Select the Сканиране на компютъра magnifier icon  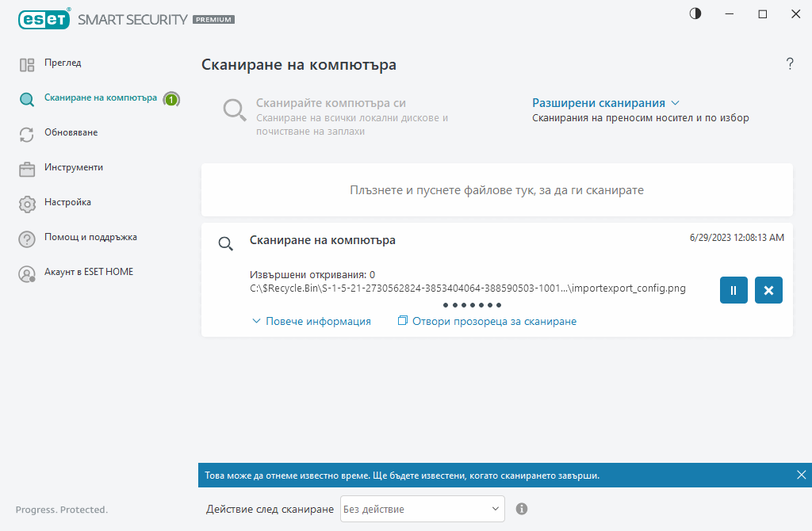[x=27, y=98]
